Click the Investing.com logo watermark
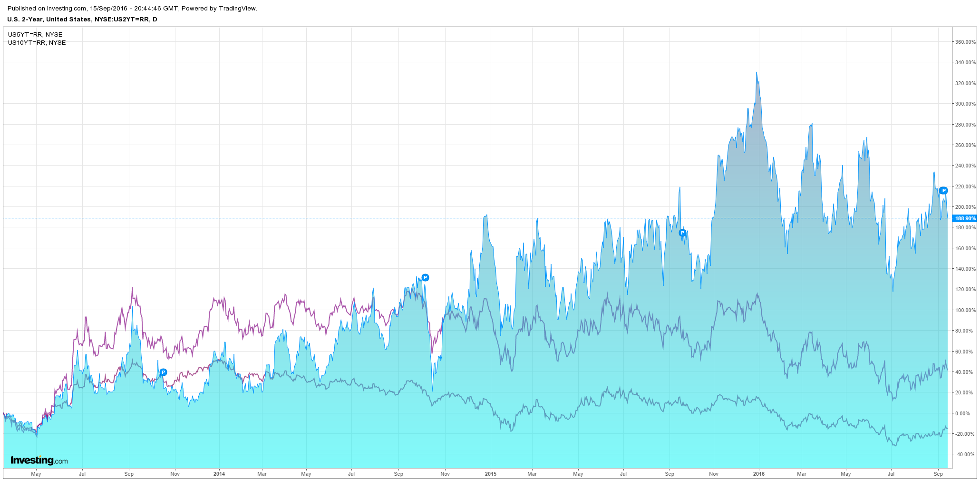This screenshot has height=480, width=980. pos(39,460)
